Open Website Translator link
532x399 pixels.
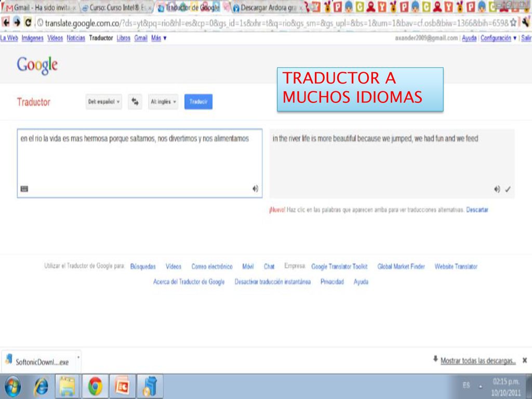[456, 267]
